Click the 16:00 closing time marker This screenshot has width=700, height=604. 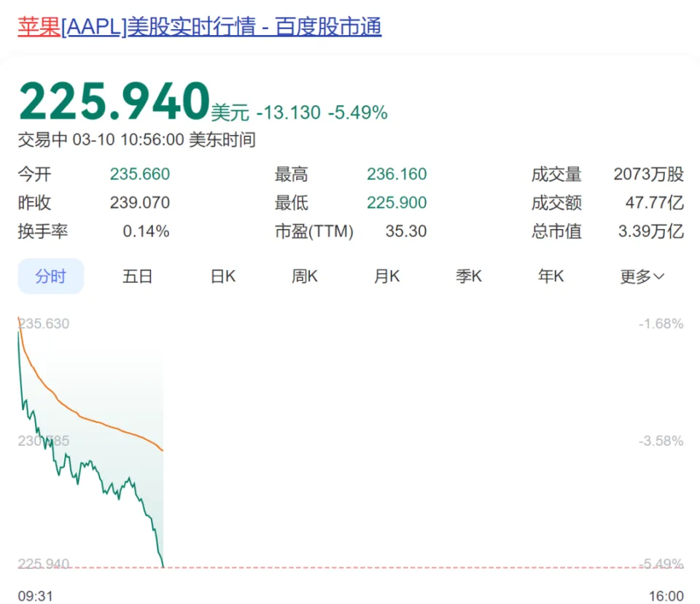pyautogui.click(x=666, y=596)
